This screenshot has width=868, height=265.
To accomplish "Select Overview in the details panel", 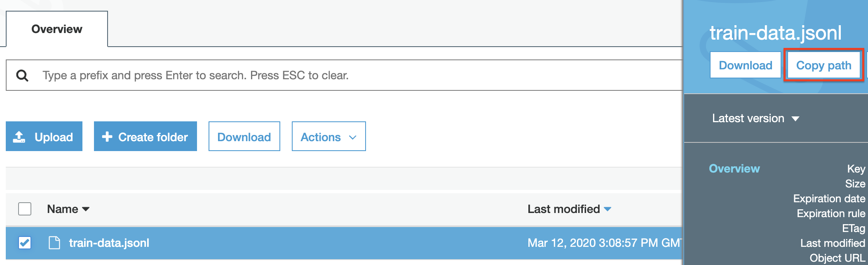I will coord(734,168).
